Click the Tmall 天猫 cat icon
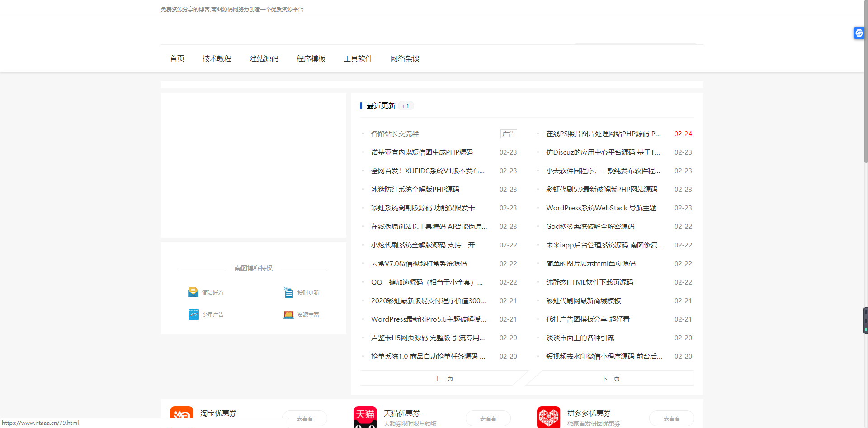This screenshot has width=868, height=428. [365, 416]
